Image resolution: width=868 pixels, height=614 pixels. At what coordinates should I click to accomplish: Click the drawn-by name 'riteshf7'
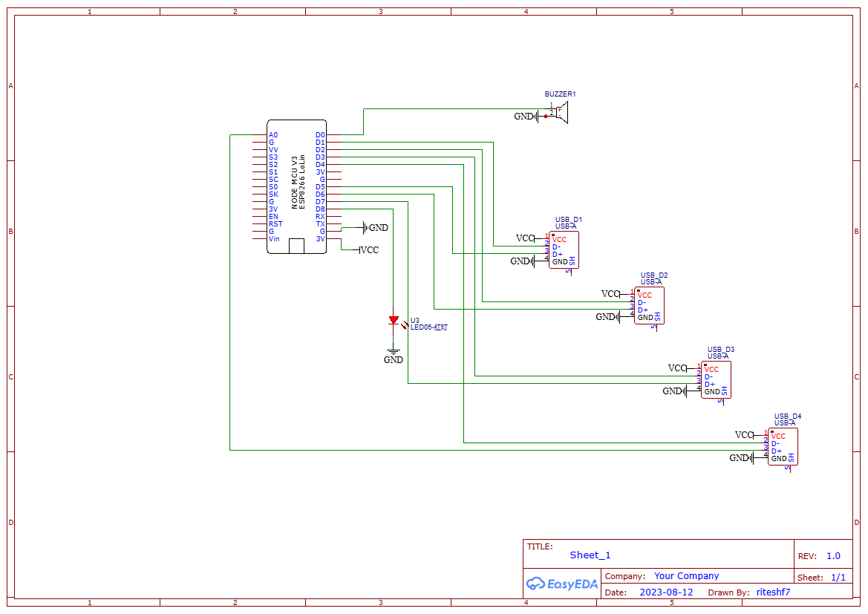774,592
